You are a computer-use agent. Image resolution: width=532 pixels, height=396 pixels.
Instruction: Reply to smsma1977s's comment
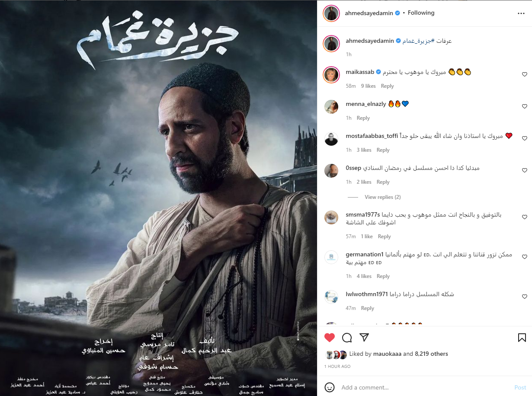point(384,236)
